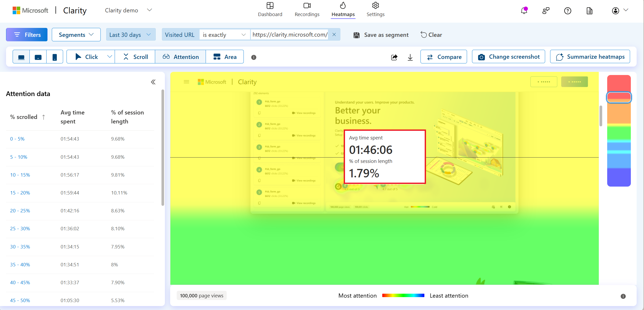Expand the Segments dropdown
The height and width of the screenshot is (310, 644).
(75, 34)
